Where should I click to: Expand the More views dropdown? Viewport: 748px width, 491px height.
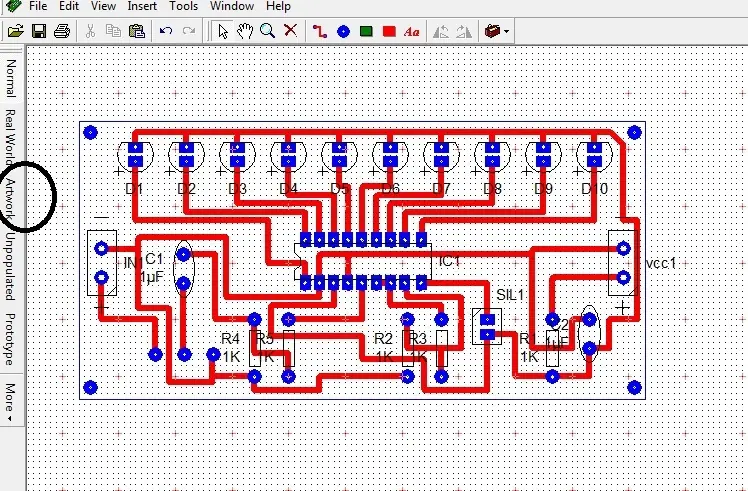click(10, 402)
